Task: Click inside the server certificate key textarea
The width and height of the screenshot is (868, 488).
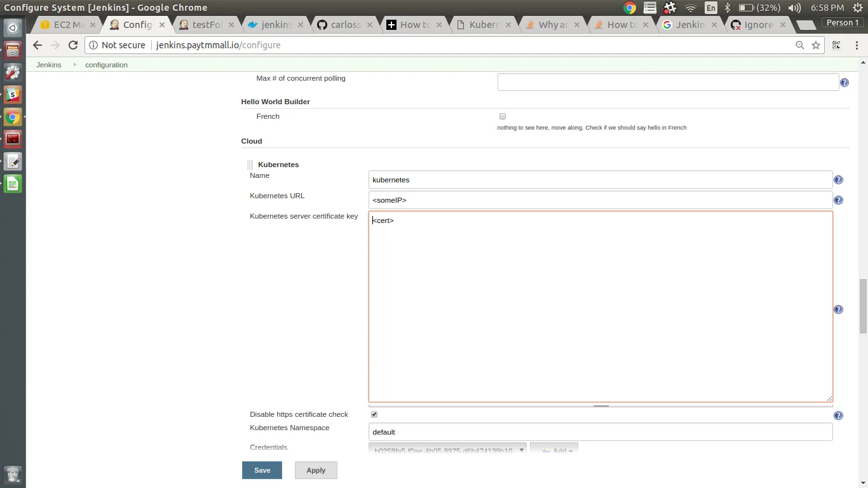Action: click(x=600, y=307)
